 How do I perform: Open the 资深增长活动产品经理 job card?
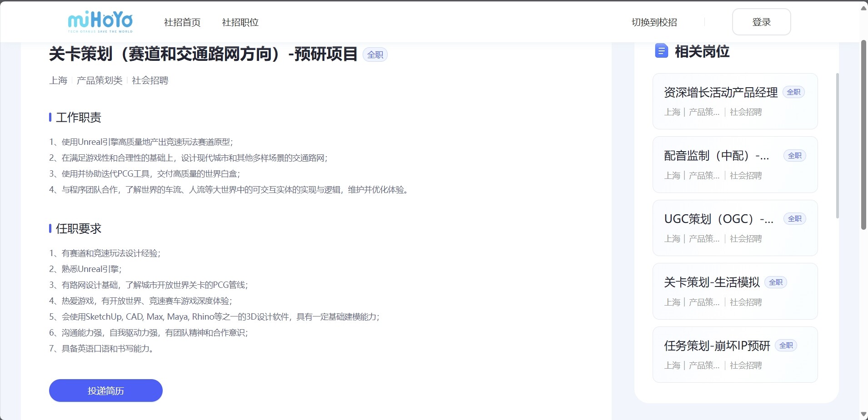pyautogui.click(x=734, y=101)
